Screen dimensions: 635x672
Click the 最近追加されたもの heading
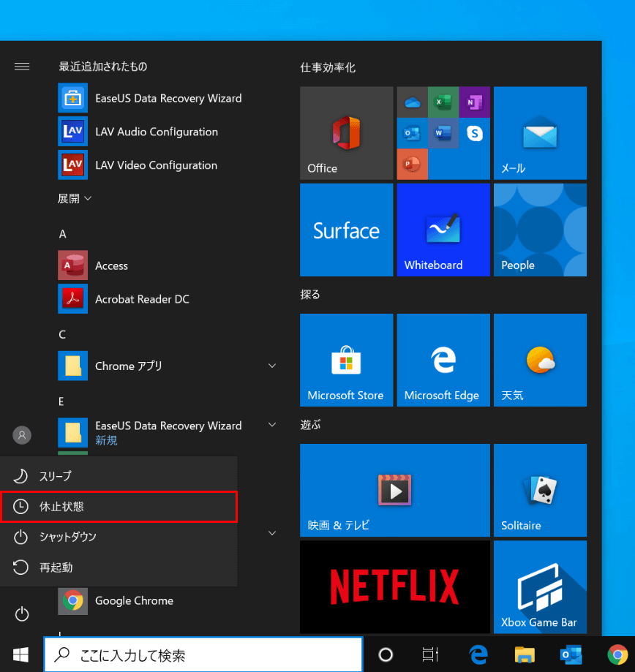103,67
